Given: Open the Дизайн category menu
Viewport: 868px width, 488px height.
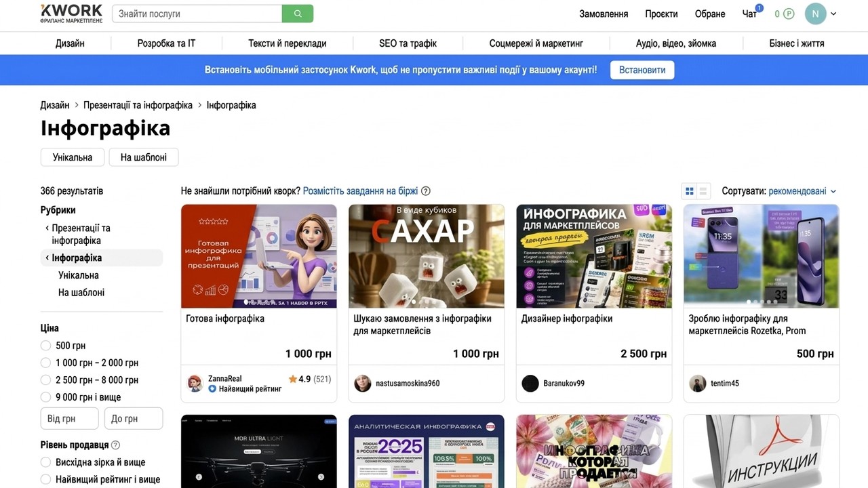Looking at the screenshot, I should [70, 43].
